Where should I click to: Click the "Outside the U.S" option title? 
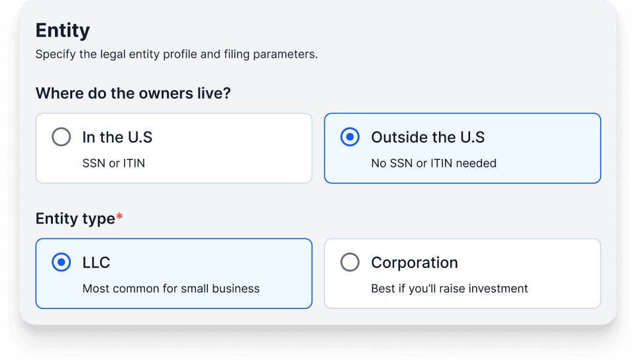pos(428,137)
